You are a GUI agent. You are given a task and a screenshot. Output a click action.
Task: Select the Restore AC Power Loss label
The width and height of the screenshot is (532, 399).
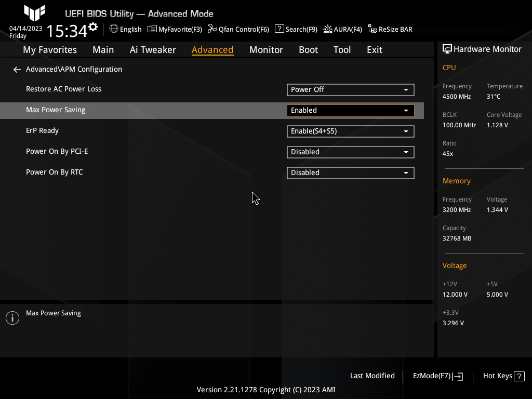[x=63, y=89]
